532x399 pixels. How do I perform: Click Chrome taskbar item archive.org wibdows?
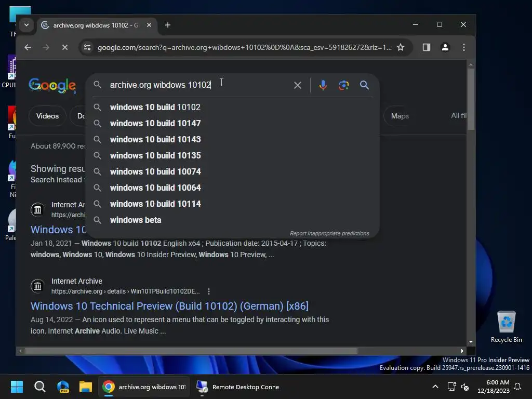click(144, 387)
